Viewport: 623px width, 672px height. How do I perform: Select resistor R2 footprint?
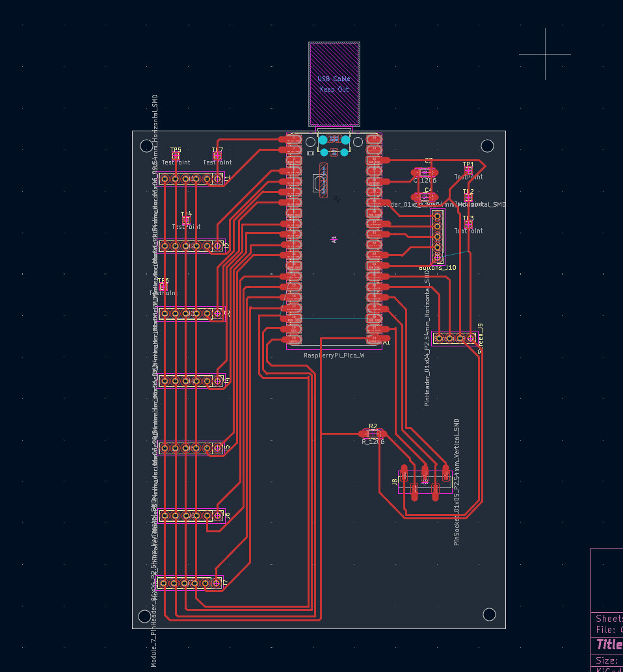[x=373, y=433]
